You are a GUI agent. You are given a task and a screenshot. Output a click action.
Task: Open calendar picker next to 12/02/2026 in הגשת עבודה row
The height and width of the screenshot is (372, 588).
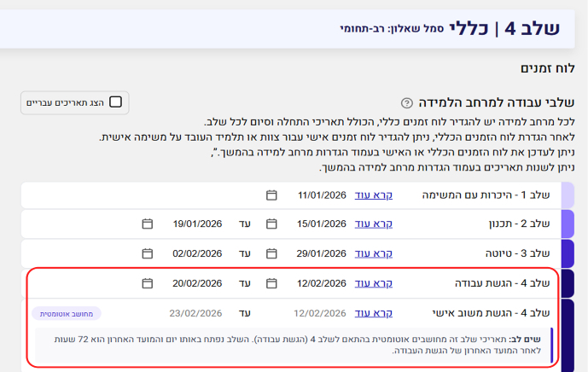271,283
